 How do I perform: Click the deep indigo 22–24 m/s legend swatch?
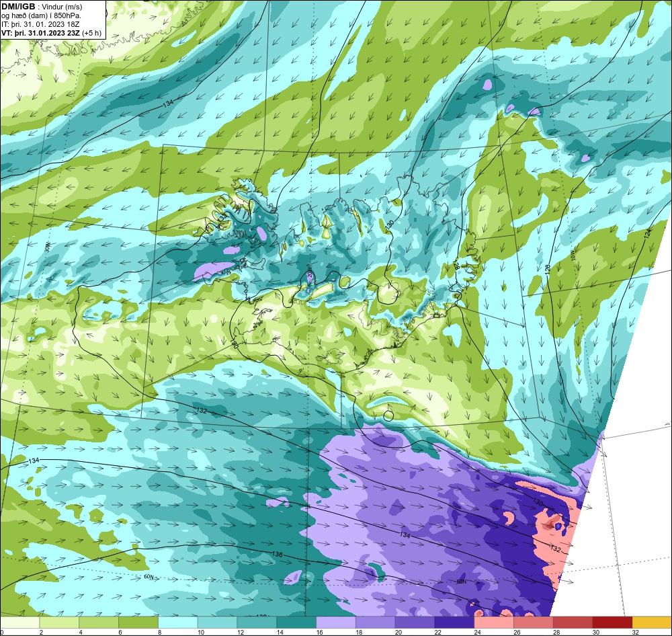(x=454, y=623)
